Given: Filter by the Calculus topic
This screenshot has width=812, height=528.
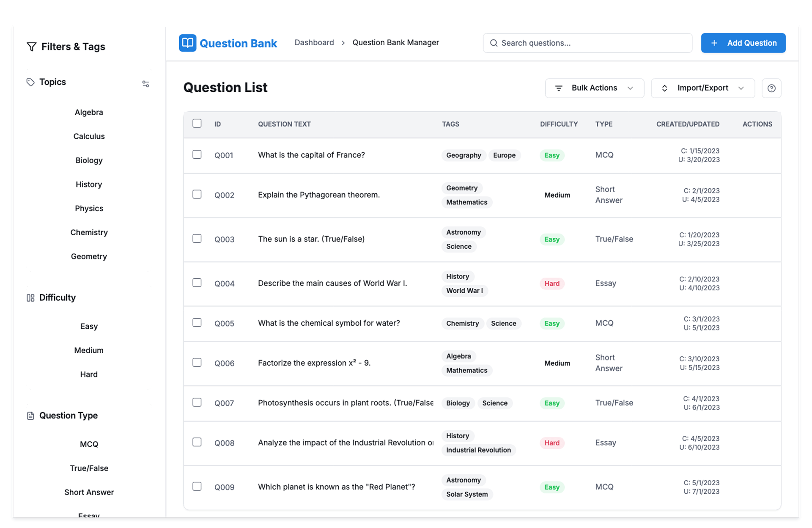Looking at the screenshot, I should tap(89, 136).
